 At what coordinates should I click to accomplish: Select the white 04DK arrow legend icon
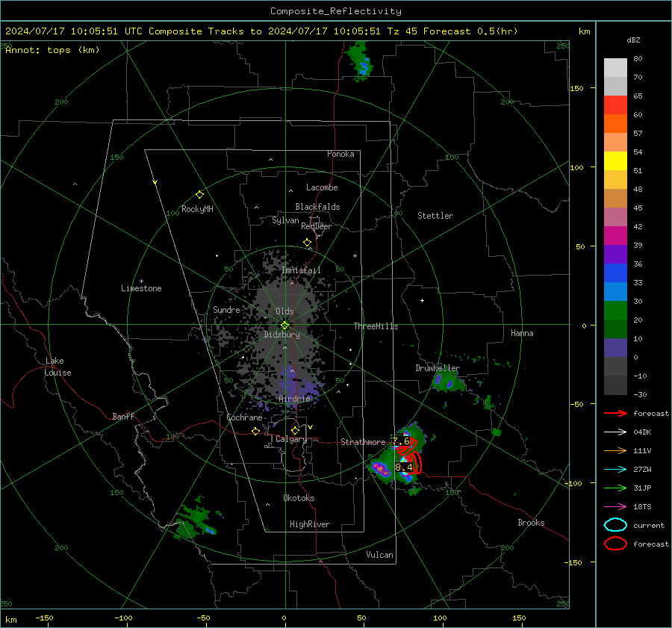coord(615,432)
